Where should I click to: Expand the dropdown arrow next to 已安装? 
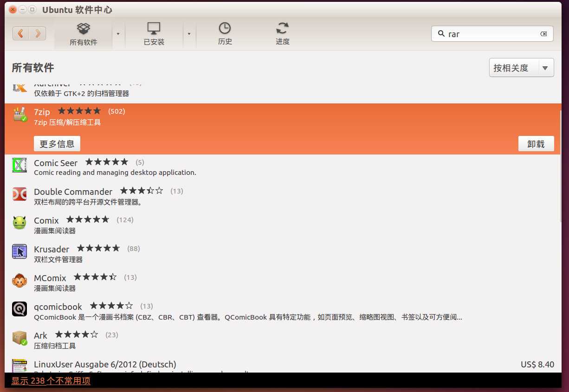point(189,34)
